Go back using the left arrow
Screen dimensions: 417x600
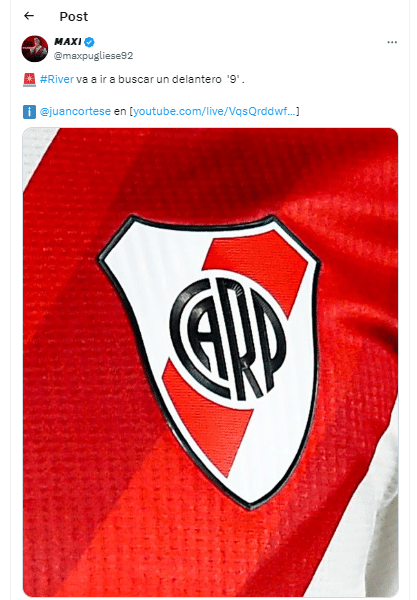29,16
